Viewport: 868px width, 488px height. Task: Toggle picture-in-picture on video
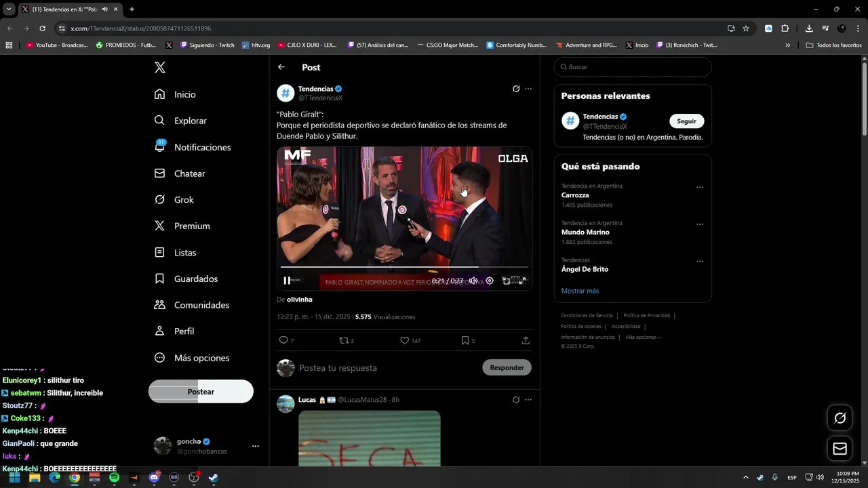pyautogui.click(x=506, y=281)
